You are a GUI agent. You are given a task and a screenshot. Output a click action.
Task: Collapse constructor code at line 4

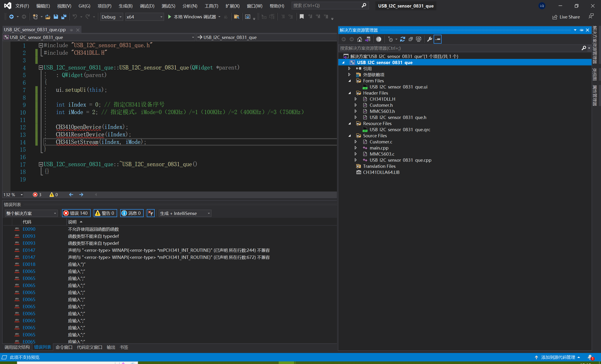click(x=41, y=68)
